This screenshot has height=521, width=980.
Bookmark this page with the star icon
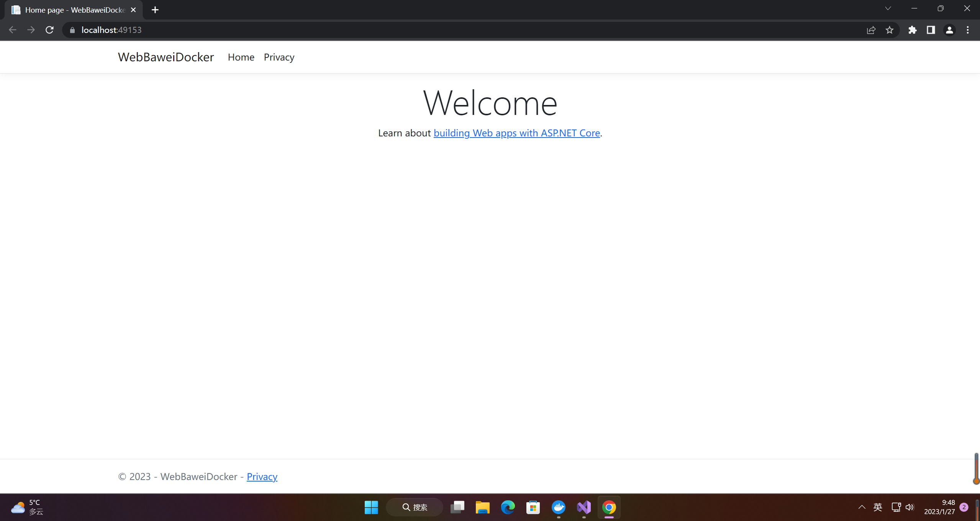click(x=890, y=30)
